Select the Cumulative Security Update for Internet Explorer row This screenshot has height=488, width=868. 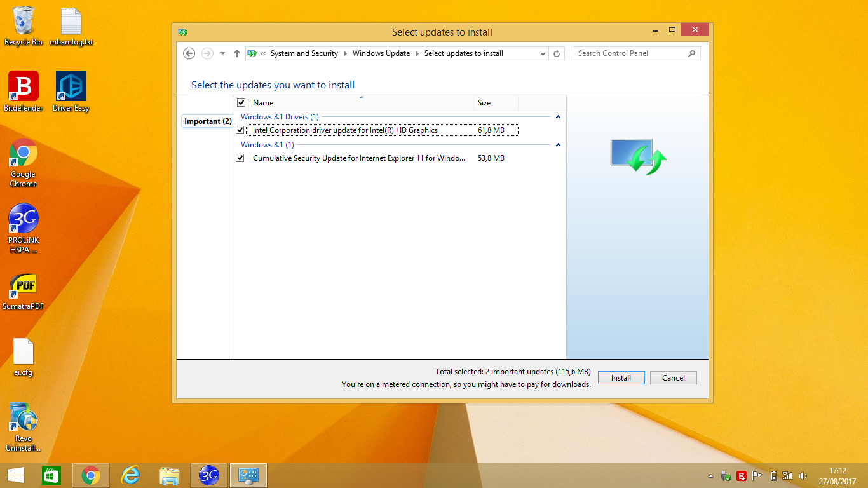tap(359, 158)
